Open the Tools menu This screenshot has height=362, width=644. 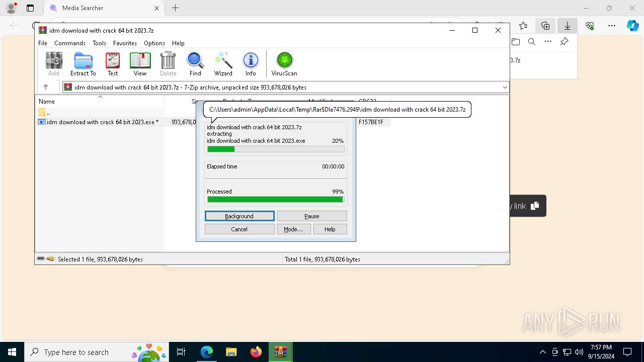(99, 43)
